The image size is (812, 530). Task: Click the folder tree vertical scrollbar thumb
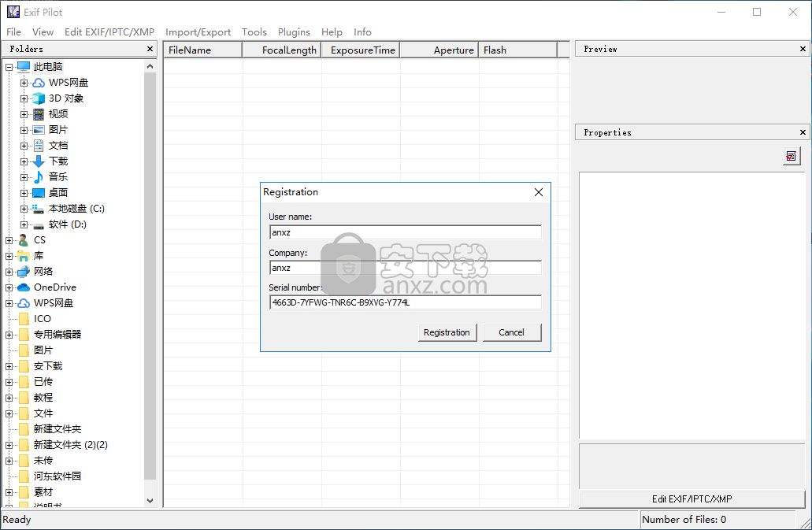click(x=150, y=276)
